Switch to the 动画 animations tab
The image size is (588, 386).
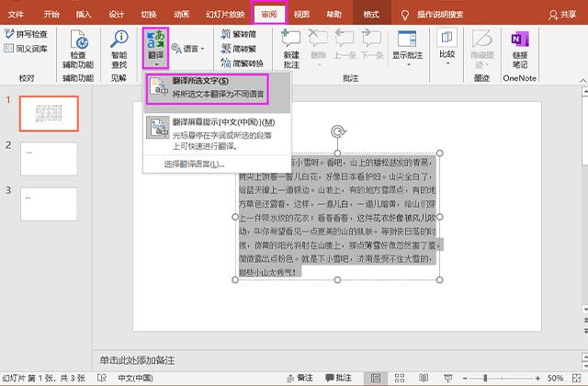pyautogui.click(x=182, y=15)
